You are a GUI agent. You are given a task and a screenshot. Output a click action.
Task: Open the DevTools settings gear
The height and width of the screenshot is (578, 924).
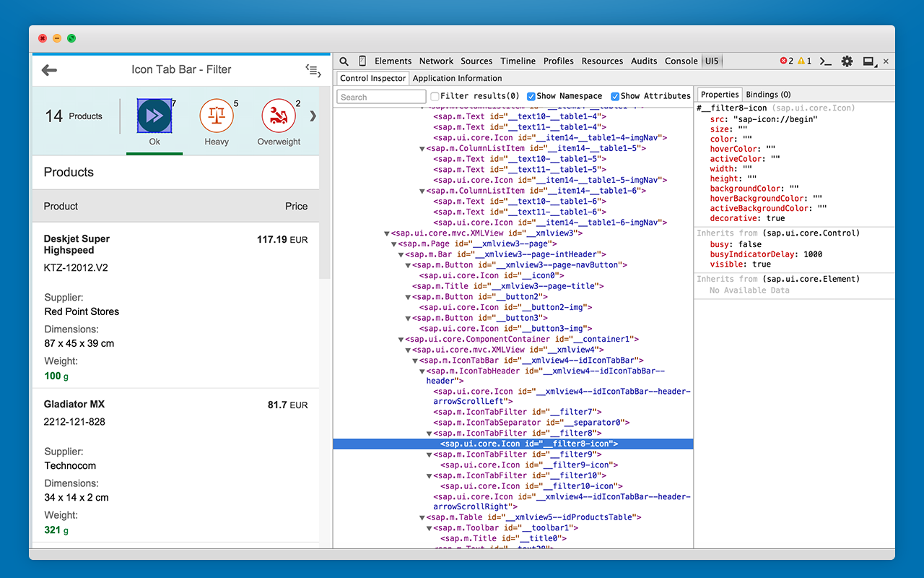846,61
